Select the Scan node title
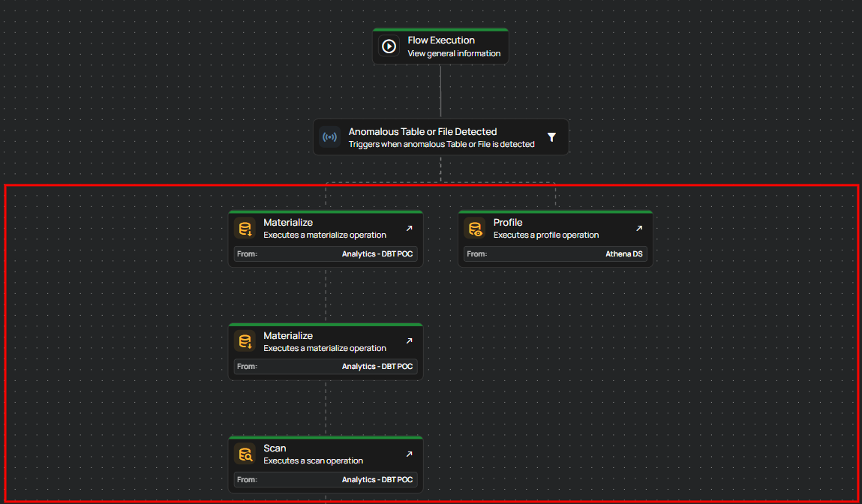Screen dimensions: 862x504 (x=275, y=448)
